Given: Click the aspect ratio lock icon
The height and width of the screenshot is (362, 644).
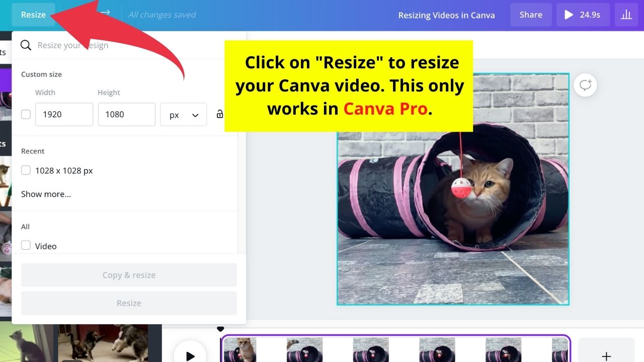Looking at the screenshot, I should tap(220, 114).
